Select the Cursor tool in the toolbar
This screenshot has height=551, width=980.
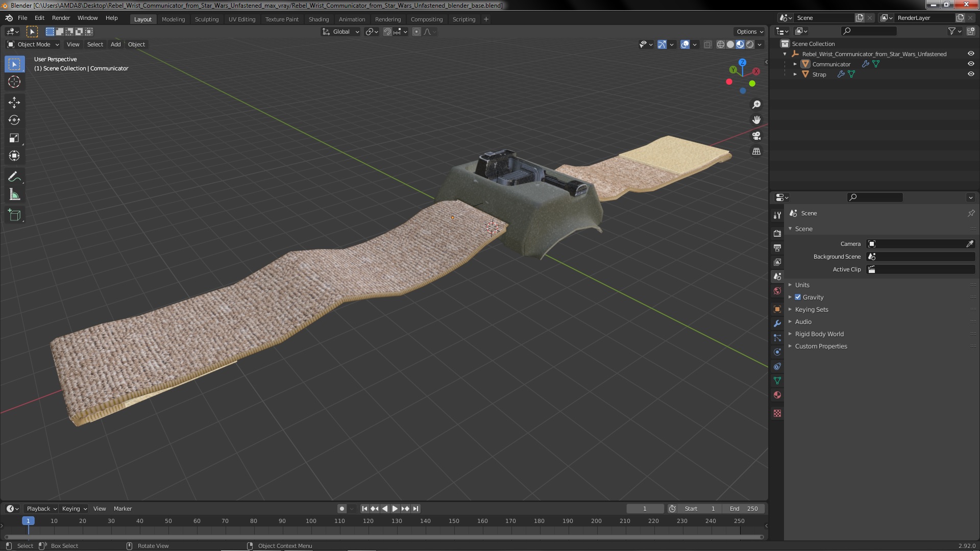pyautogui.click(x=14, y=82)
